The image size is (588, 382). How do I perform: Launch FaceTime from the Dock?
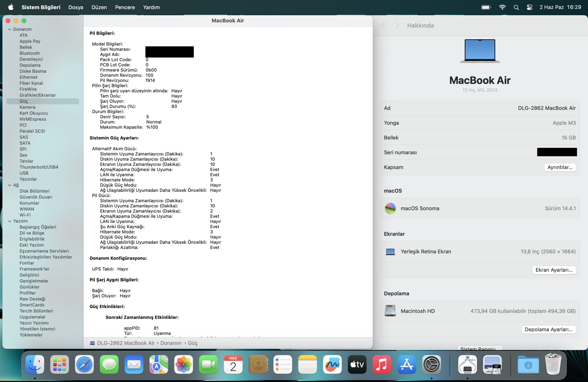click(208, 365)
